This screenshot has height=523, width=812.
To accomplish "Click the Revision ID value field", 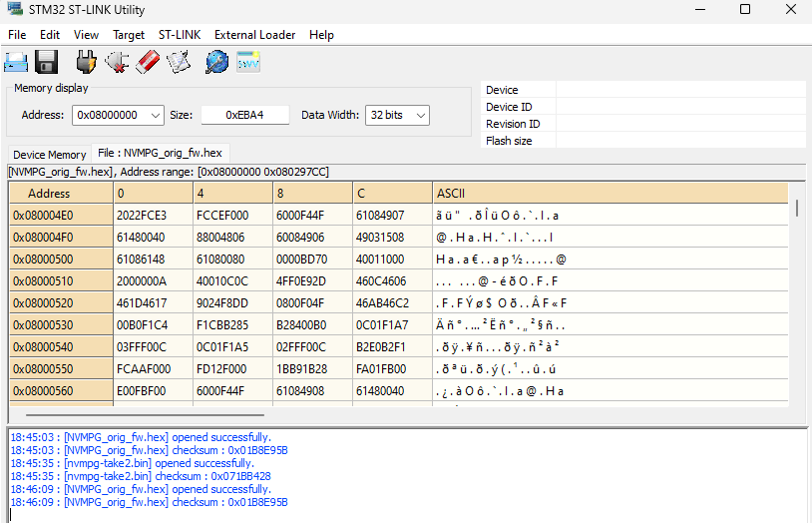I will point(680,124).
